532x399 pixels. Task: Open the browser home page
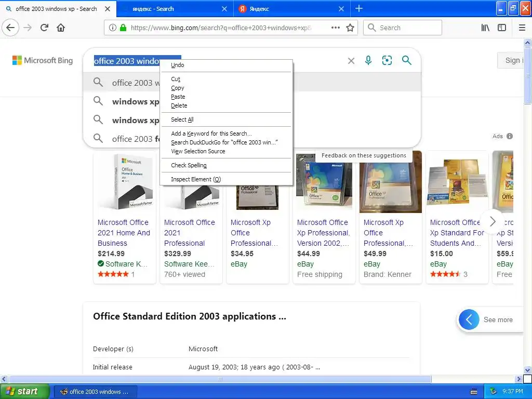[61, 28]
